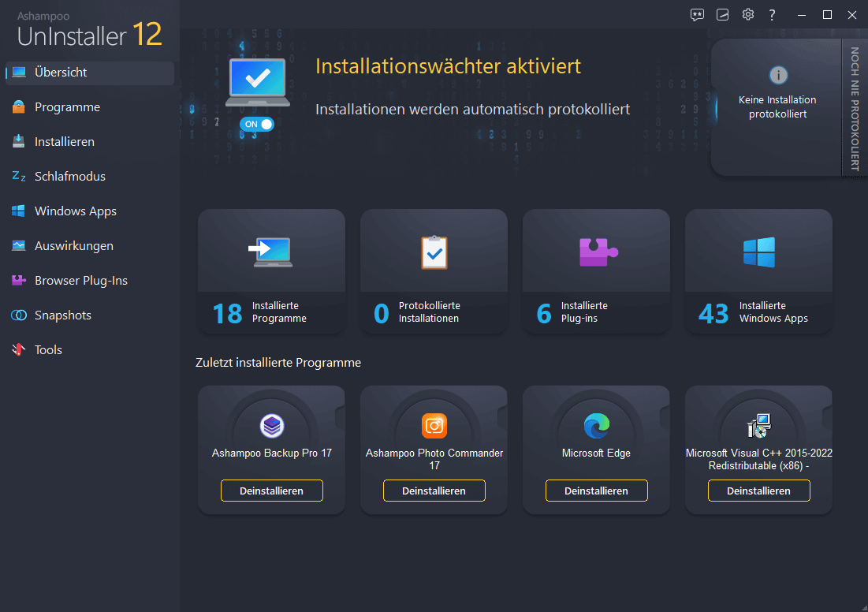
Task: Open the feedback speech bubble icon
Action: click(697, 14)
